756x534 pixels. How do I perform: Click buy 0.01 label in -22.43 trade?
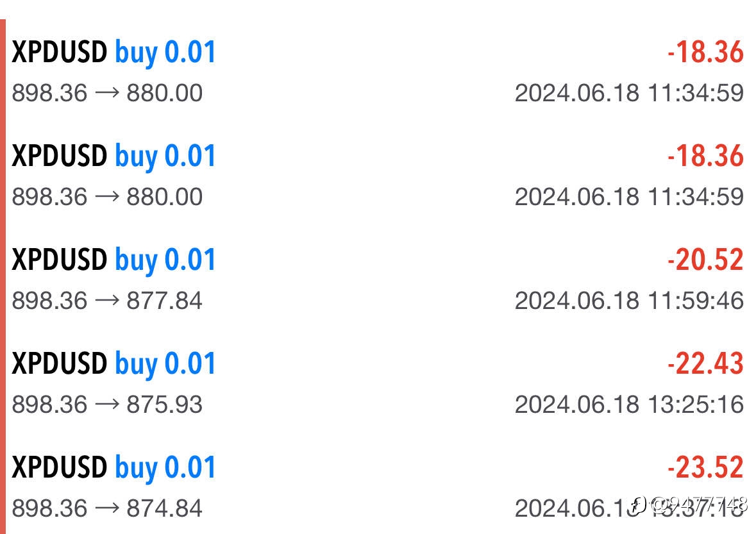pyautogui.click(x=165, y=365)
